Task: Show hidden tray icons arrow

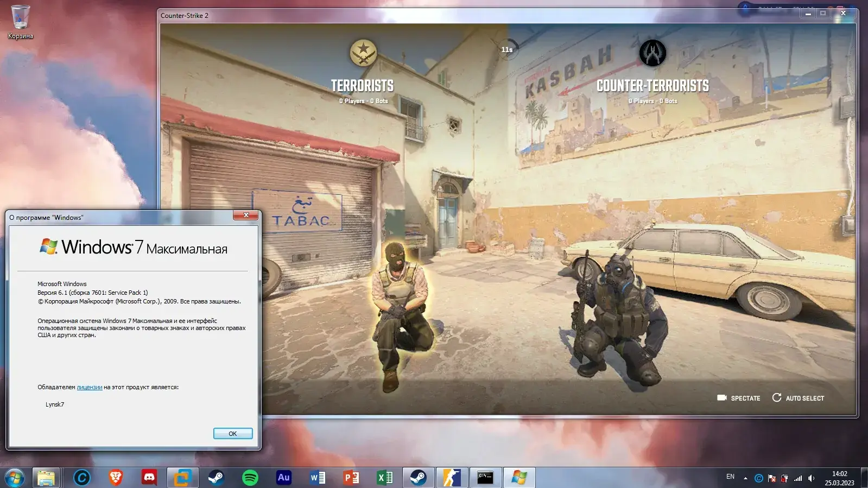Action: click(x=745, y=478)
